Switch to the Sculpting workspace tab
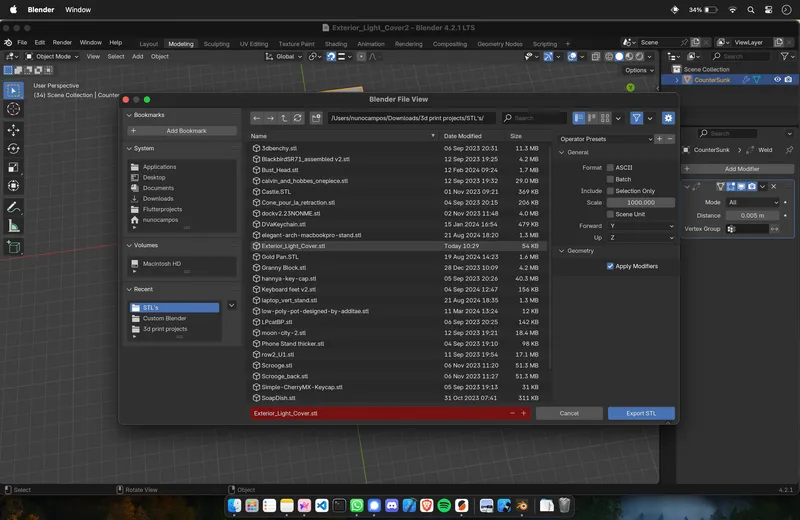 tap(216, 44)
